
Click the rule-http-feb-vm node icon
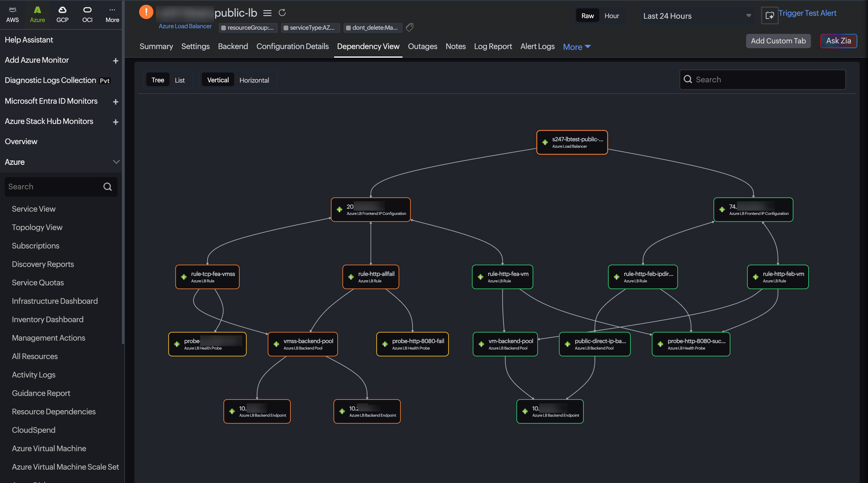click(x=755, y=277)
